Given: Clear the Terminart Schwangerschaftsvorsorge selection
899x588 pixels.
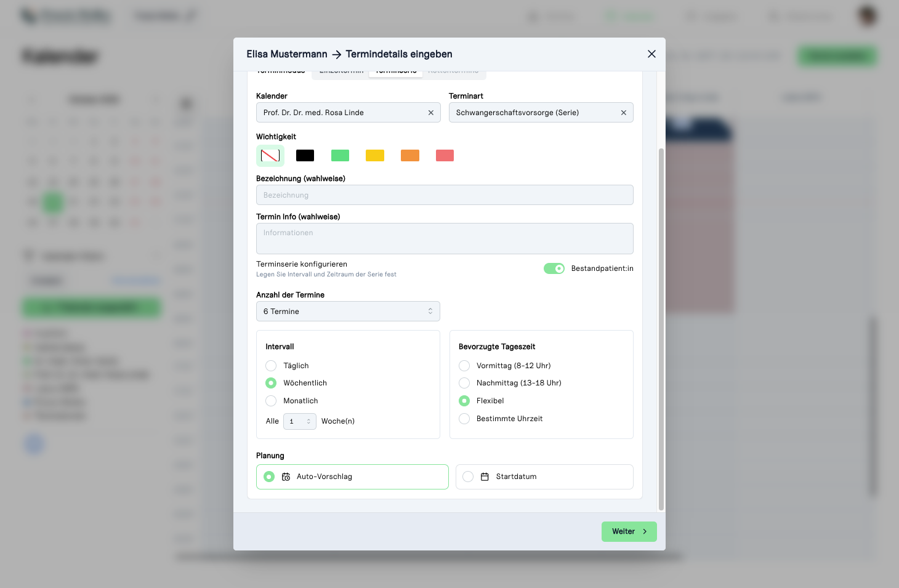Looking at the screenshot, I should click(624, 113).
